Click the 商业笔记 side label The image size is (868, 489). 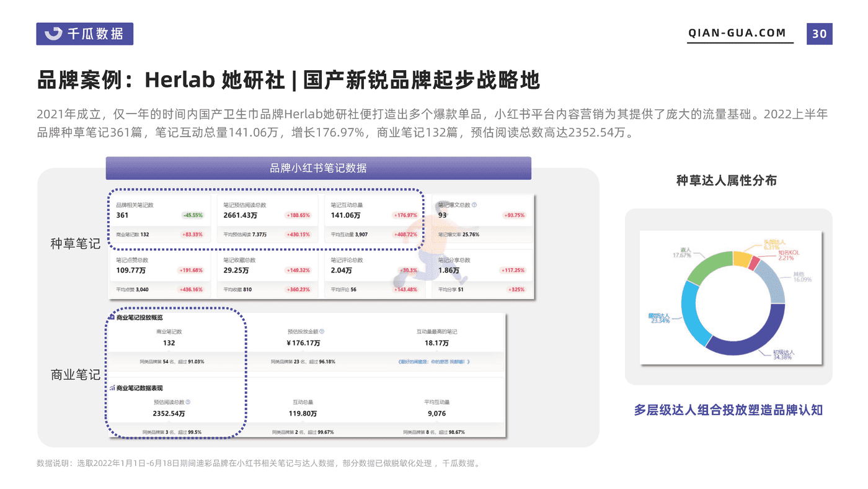click(x=75, y=375)
